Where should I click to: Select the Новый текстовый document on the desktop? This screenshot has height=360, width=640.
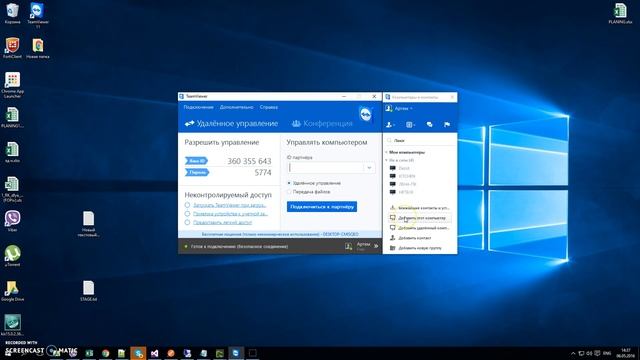click(x=89, y=224)
